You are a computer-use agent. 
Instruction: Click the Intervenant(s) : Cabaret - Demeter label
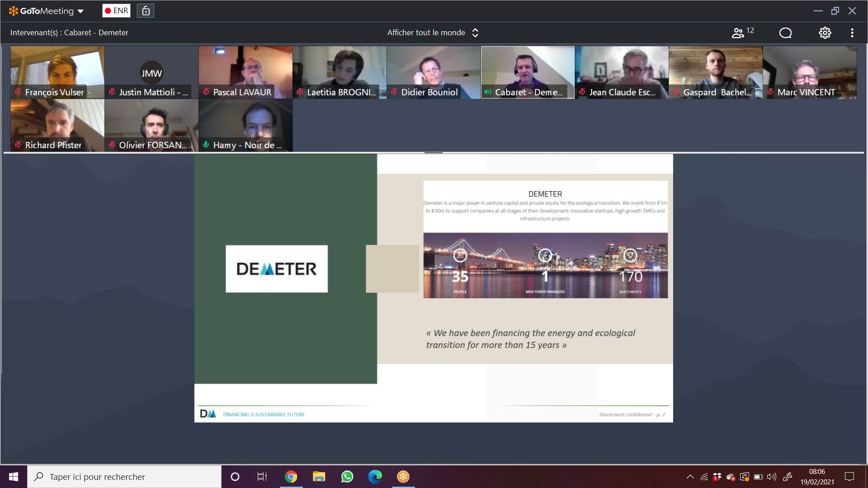coord(69,33)
